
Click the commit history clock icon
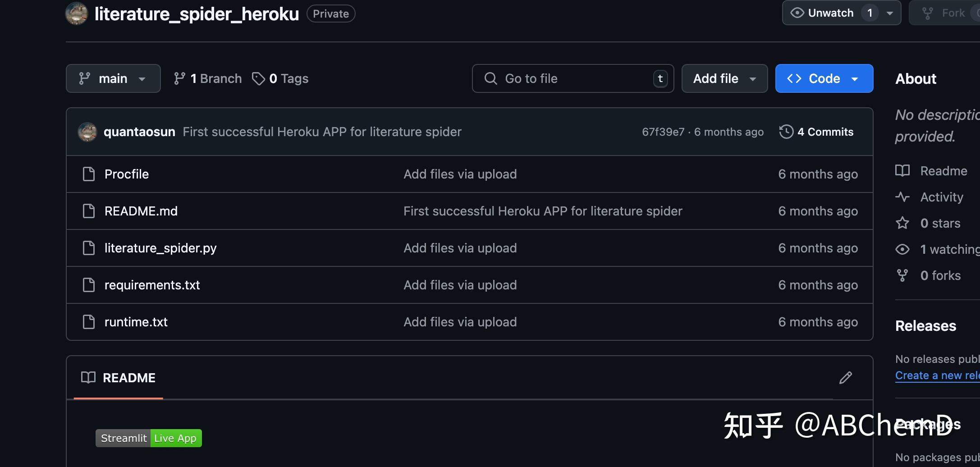[x=786, y=132]
